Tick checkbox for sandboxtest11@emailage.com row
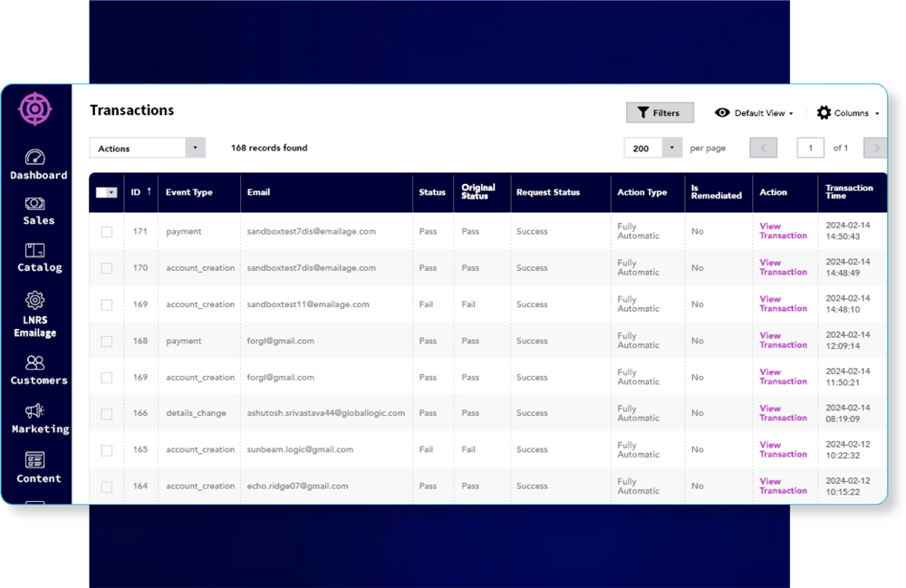 click(107, 304)
